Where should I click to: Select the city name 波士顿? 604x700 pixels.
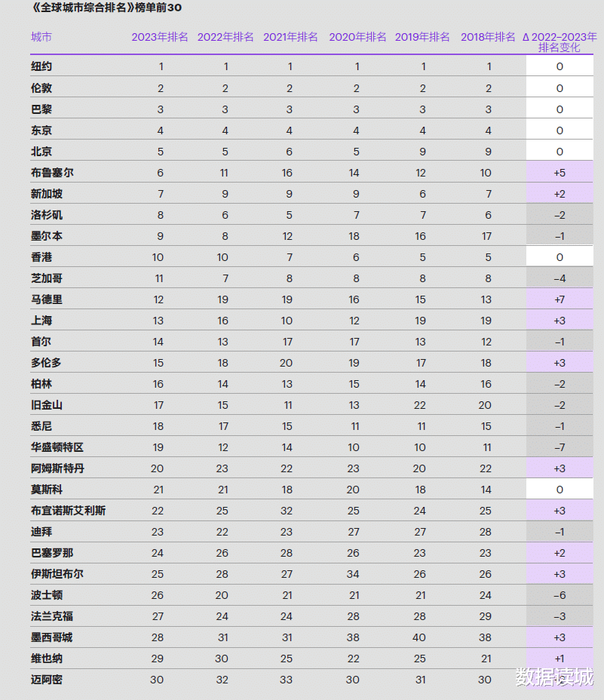point(47,596)
